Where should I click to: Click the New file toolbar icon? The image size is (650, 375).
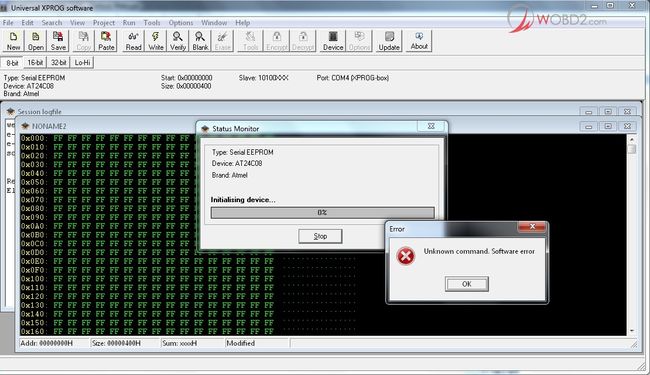point(13,41)
